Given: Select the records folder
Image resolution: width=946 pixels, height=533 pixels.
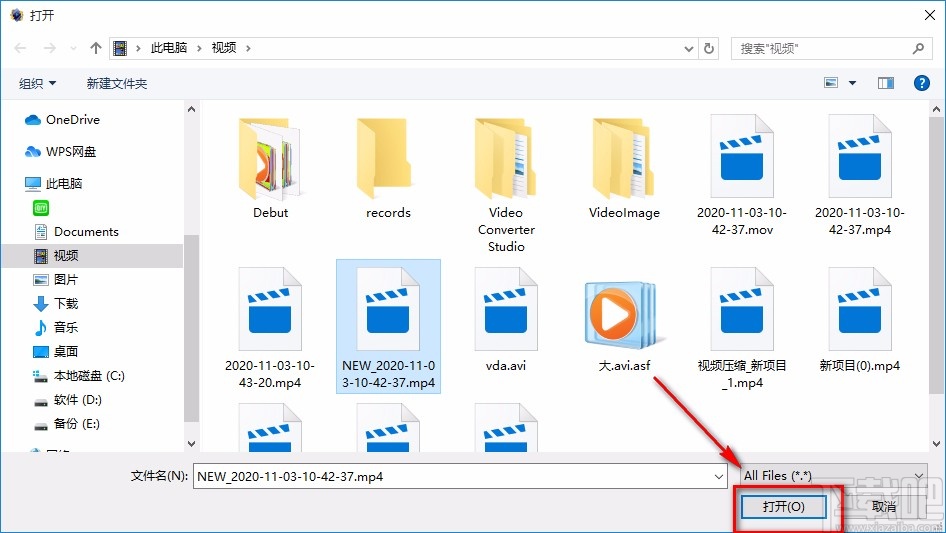Looking at the screenshot, I should coord(388,168).
